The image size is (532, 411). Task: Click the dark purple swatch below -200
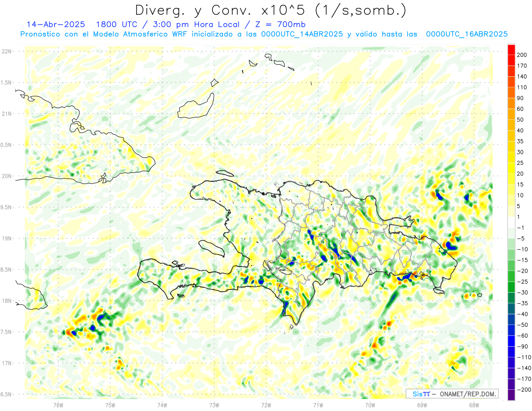tap(511, 395)
